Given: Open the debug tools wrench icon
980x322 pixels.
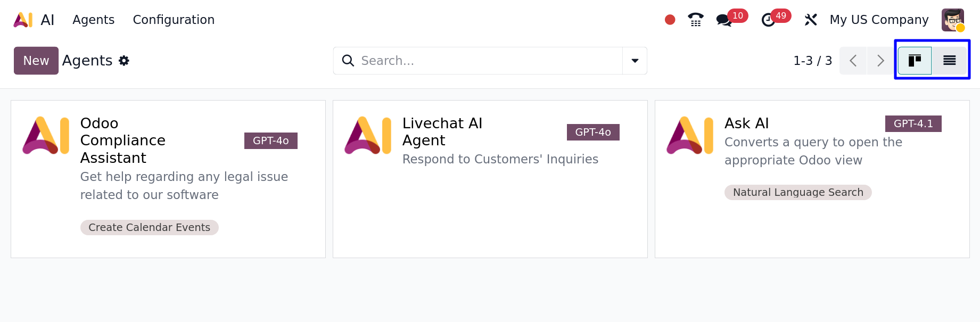Looking at the screenshot, I should click(811, 20).
